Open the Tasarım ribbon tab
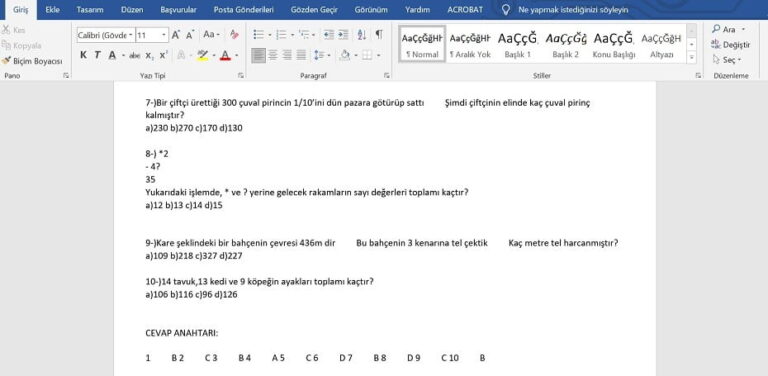Viewport: 768px width, 376px height. (x=90, y=10)
